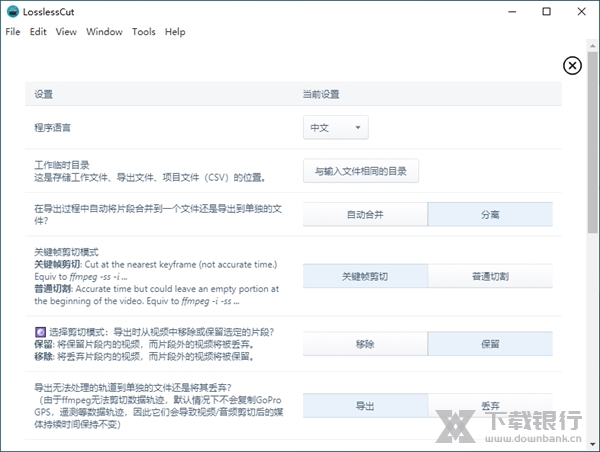Select the 移除 option
This screenshot has height=452, width=600.
click(x=365, y=344)
